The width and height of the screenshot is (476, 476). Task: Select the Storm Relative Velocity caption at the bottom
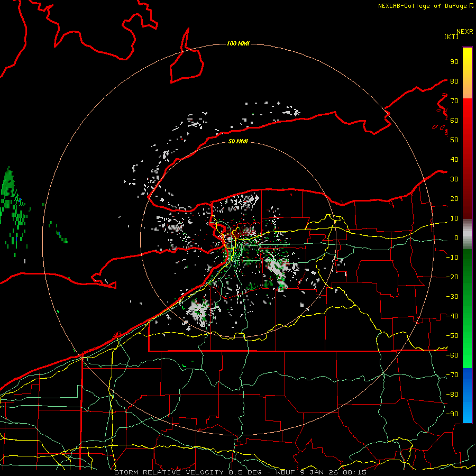pyautogui.click(x=240, y=472)
